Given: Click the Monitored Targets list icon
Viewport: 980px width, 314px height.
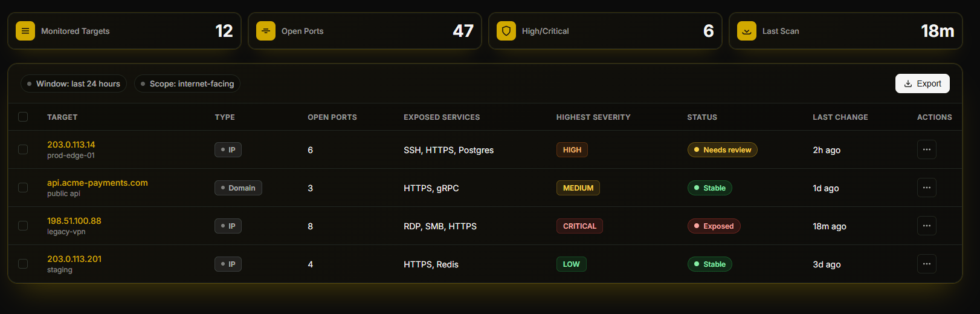Looking at the screenshot, I should point(25,31).
